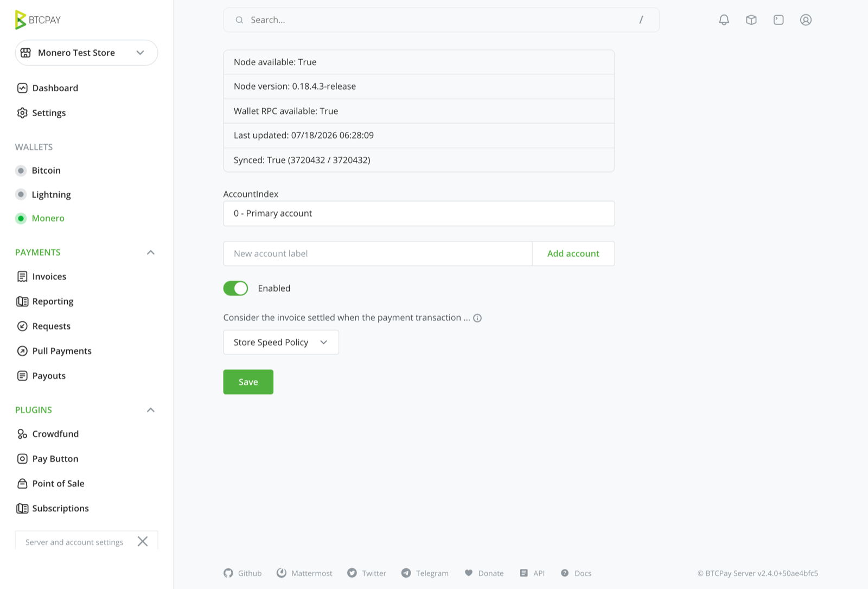Click the info icon beside settled text
Viewport: 868px width, 589px height.
click(477, 318)
